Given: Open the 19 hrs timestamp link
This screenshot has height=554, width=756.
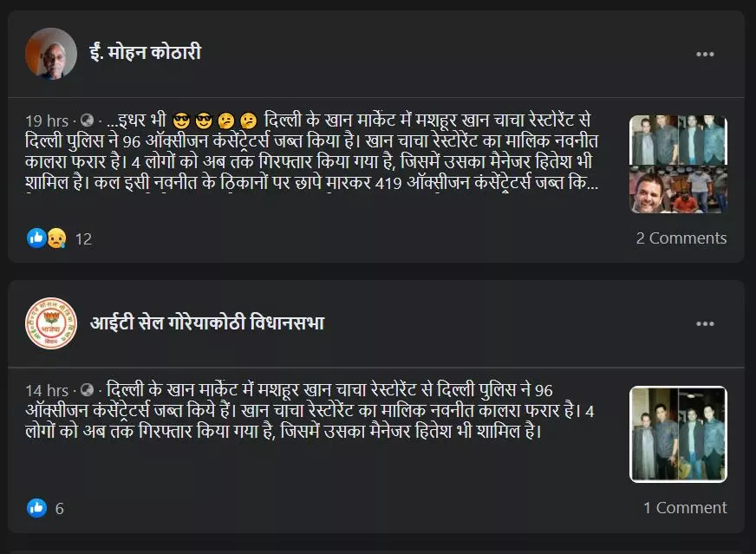Looking at the screenshot, I should click(47, 121).
